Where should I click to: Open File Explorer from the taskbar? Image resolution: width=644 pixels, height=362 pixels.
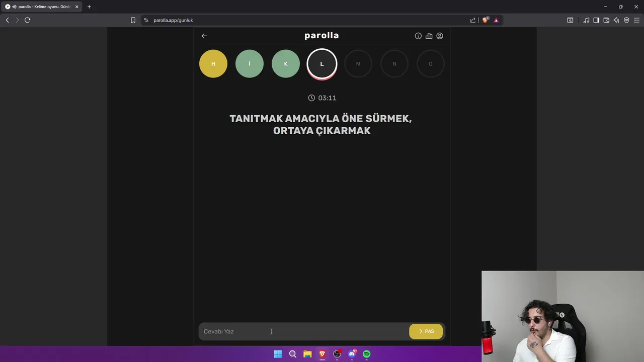tap(307, 354)
